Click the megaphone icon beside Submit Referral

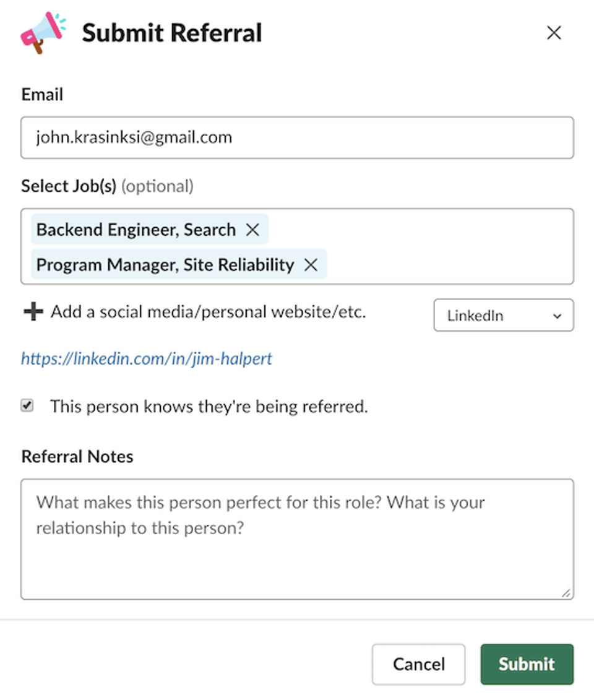pos(43,33)
